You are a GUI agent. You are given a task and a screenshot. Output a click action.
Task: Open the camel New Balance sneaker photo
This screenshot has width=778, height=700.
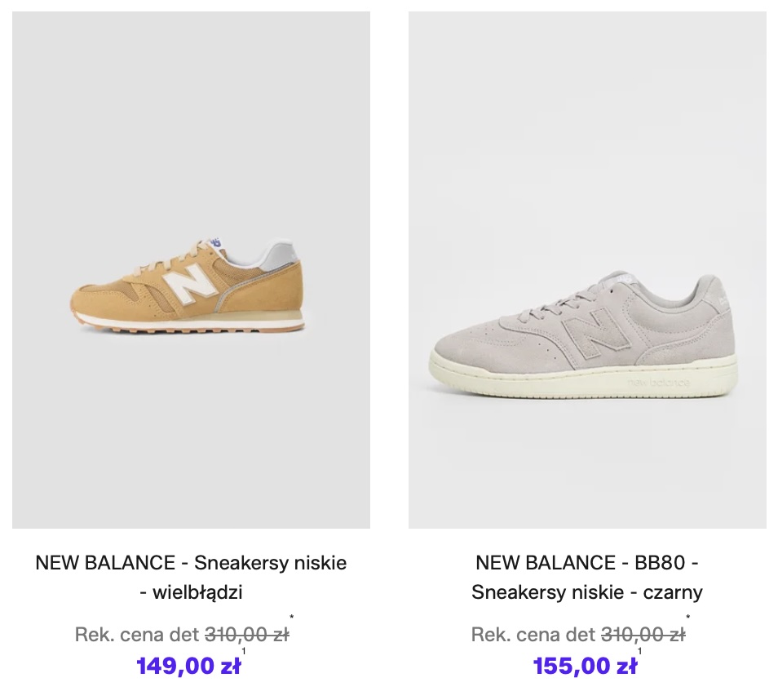coord(191,269)
